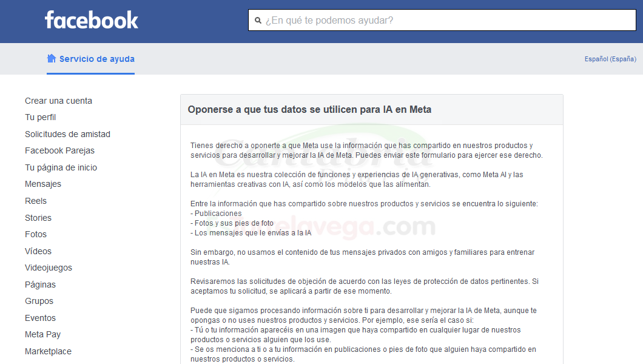The width and height of the screenshot is (643, 364).
Task: Click heading 'Oponerse a que tus datos se utilicen para IA en Meta'
Action: (309, 109)
